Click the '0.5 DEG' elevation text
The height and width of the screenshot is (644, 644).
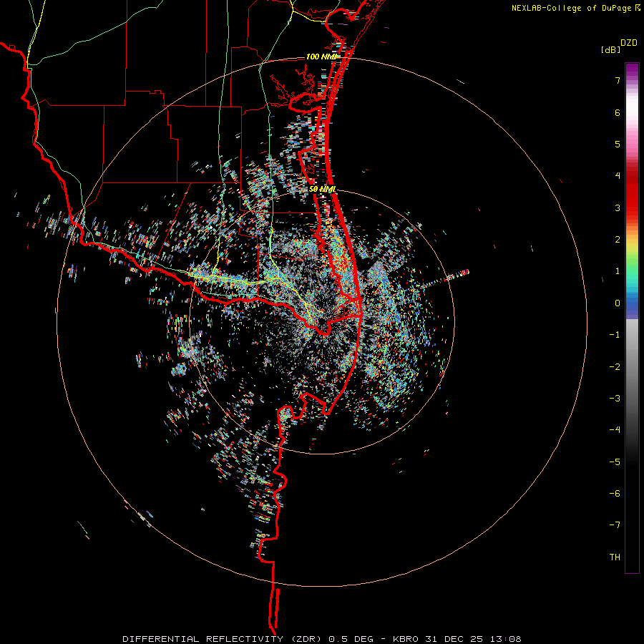[351, 639]
